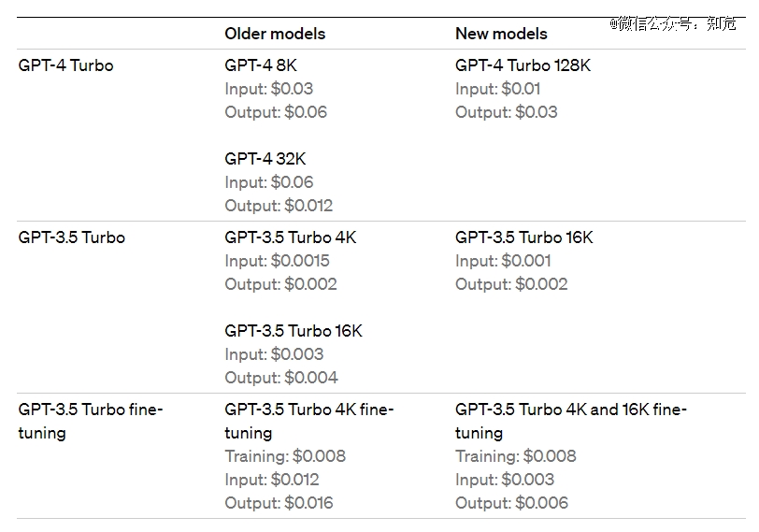The image size is (759, 532).
Task: Click the 'Older models' column header
Action: click(x=275, y=34)
